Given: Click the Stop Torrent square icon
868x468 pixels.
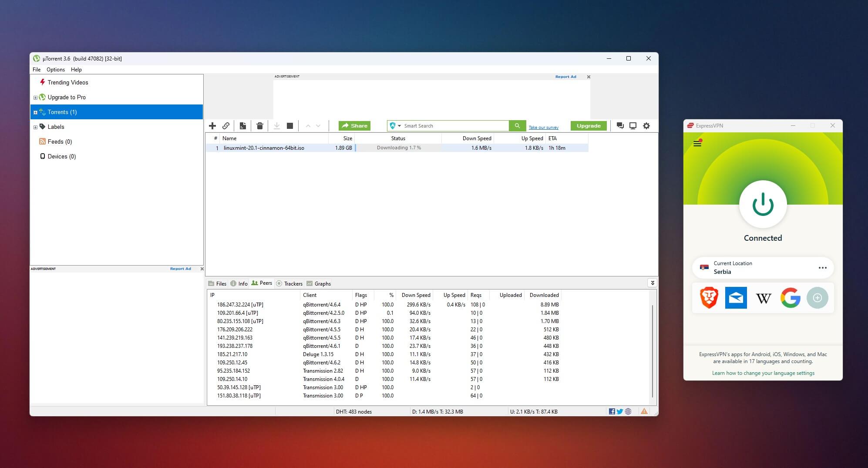Looking at the screenshot, I should coord(290,126).
